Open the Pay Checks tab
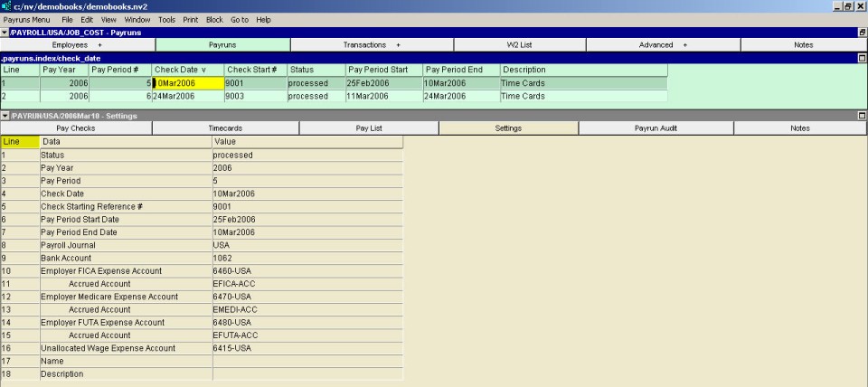This screenshot has height=387, width=868. 76,128
